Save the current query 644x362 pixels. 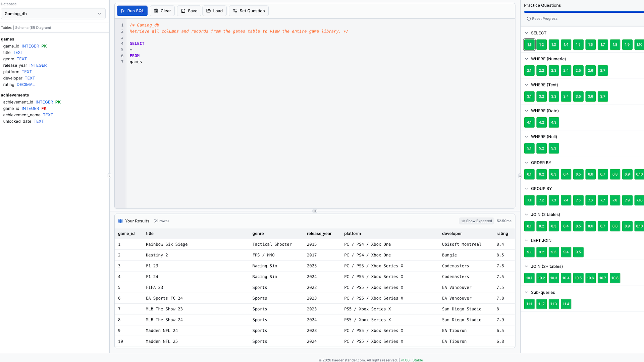[189, 11]
